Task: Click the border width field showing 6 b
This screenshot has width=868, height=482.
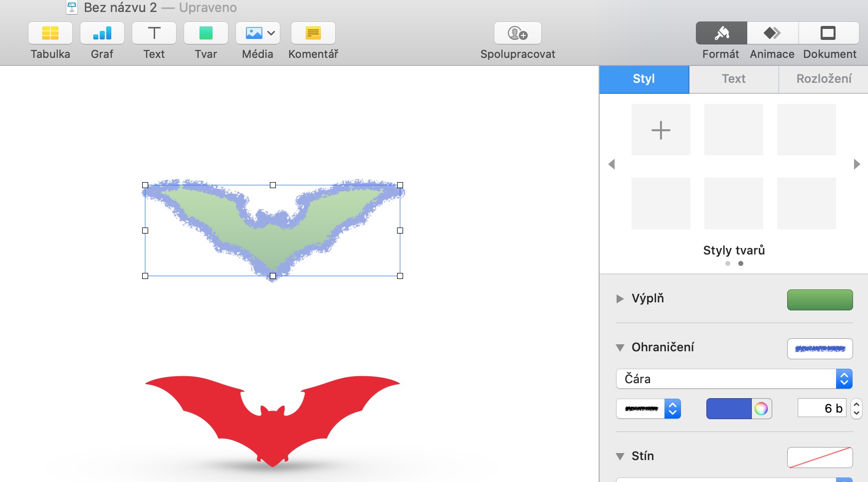Action: pos(822,408)
